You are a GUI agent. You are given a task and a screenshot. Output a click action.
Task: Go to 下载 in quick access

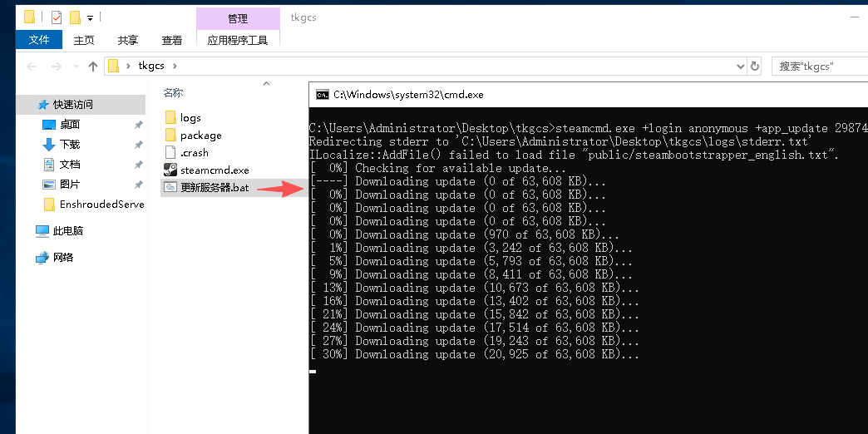70,144
